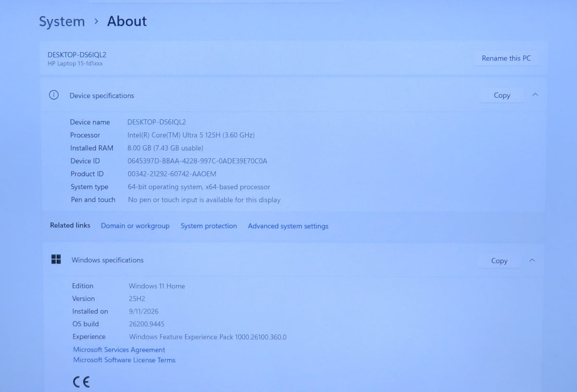577x392 pixels.
Task: Copy the Windows specifications
Action: (499, 261)
